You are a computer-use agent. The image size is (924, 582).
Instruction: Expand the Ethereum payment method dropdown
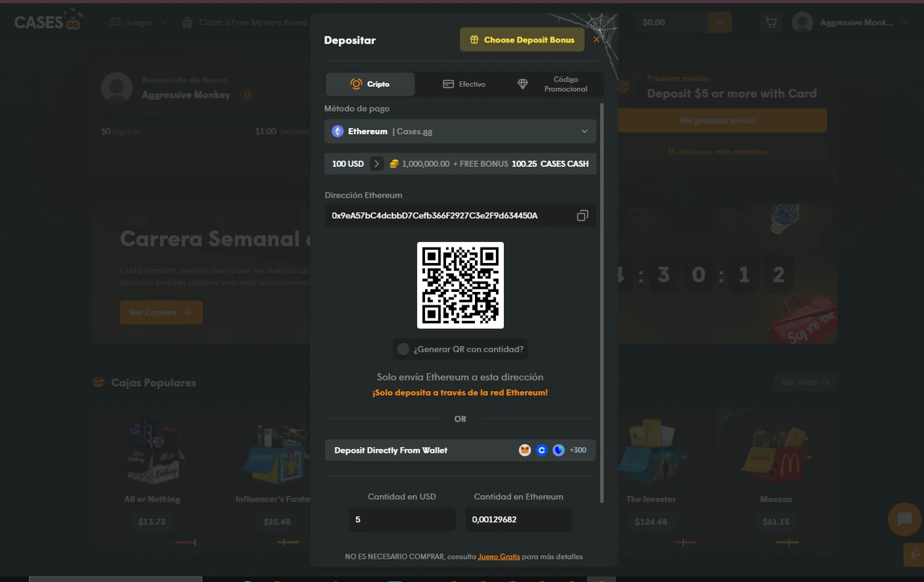(x=460, y=131)
